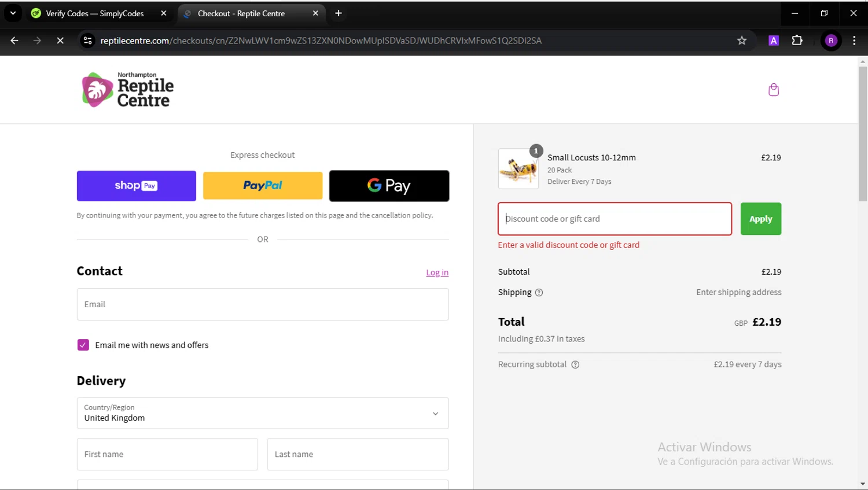Click the Last name field

[x=358, y=454]
